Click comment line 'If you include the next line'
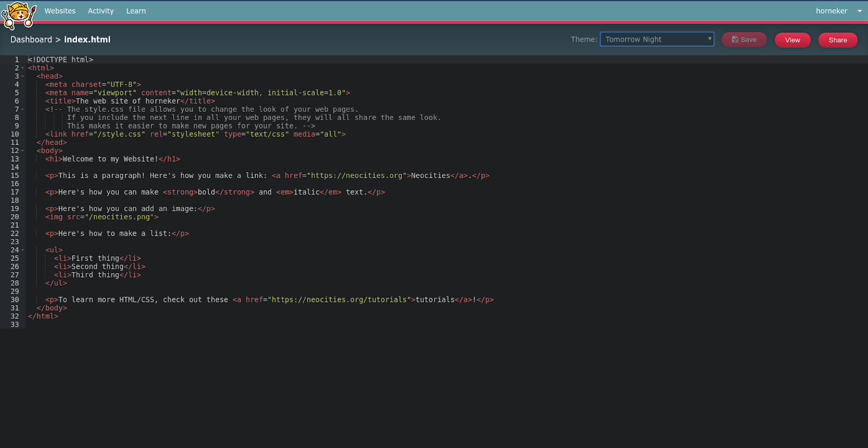Screen dimensions: 868x448 254,117
